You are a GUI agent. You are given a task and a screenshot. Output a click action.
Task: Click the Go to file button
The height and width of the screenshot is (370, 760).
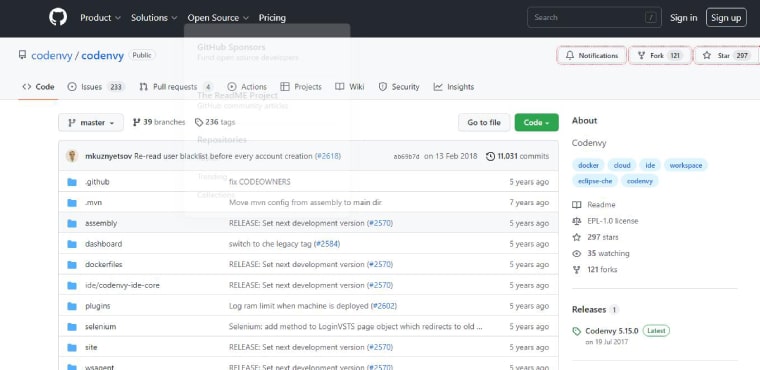(x=484, y=123)
